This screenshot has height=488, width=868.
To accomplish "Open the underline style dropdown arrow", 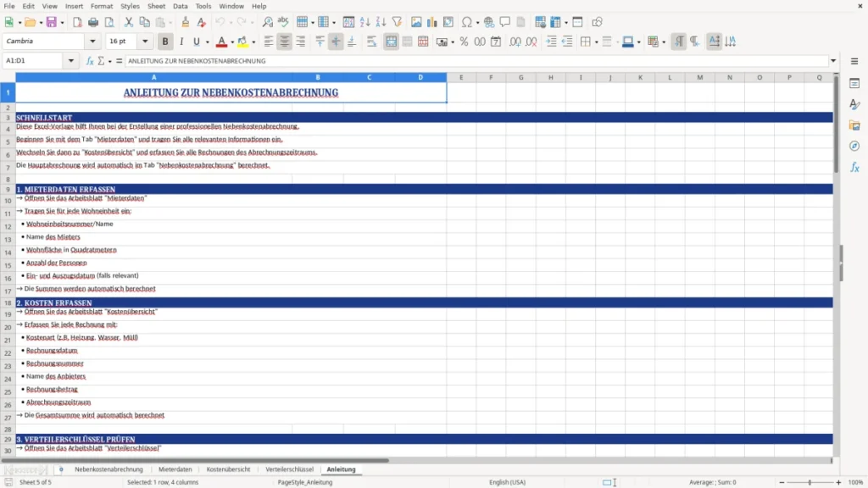I will pos(208,42).
